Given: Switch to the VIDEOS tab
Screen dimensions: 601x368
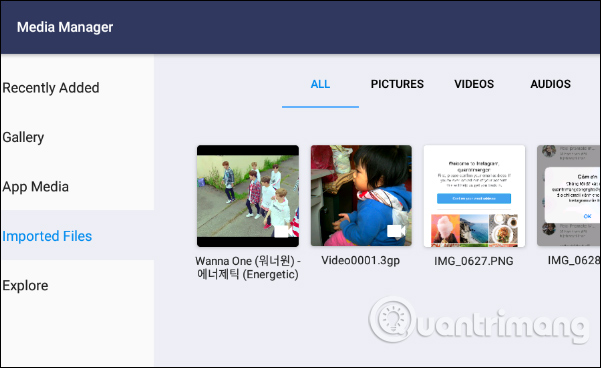Looking at the screenshot, I should click(x=474, y=84).
